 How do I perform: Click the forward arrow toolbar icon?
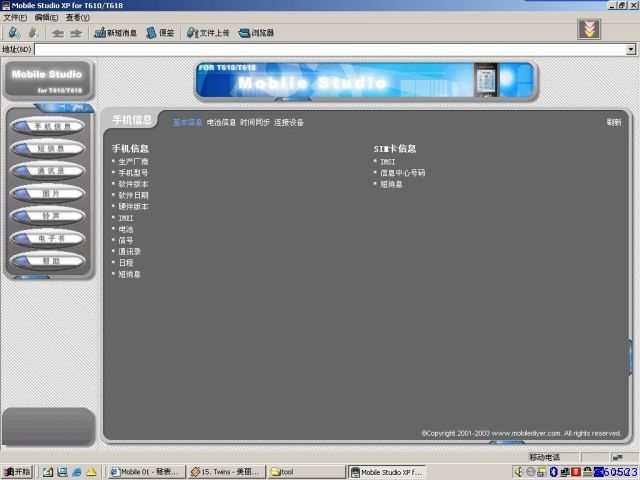(x=76, y=33)
